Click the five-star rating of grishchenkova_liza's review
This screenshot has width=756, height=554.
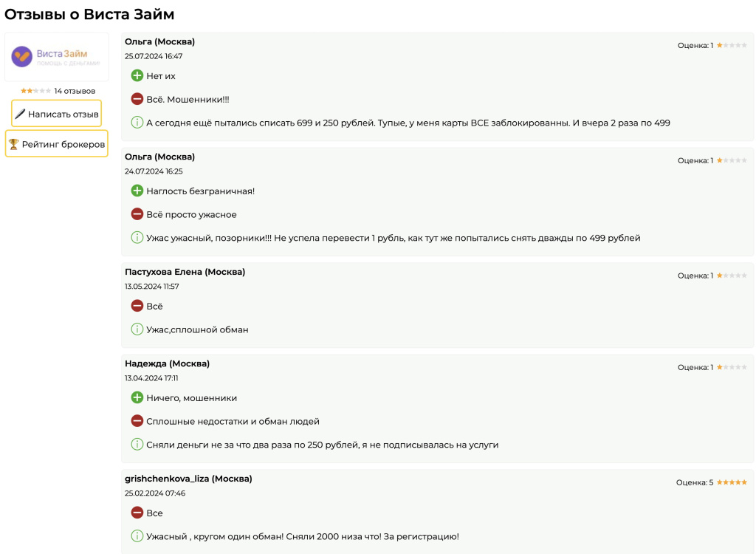[732, 482]
